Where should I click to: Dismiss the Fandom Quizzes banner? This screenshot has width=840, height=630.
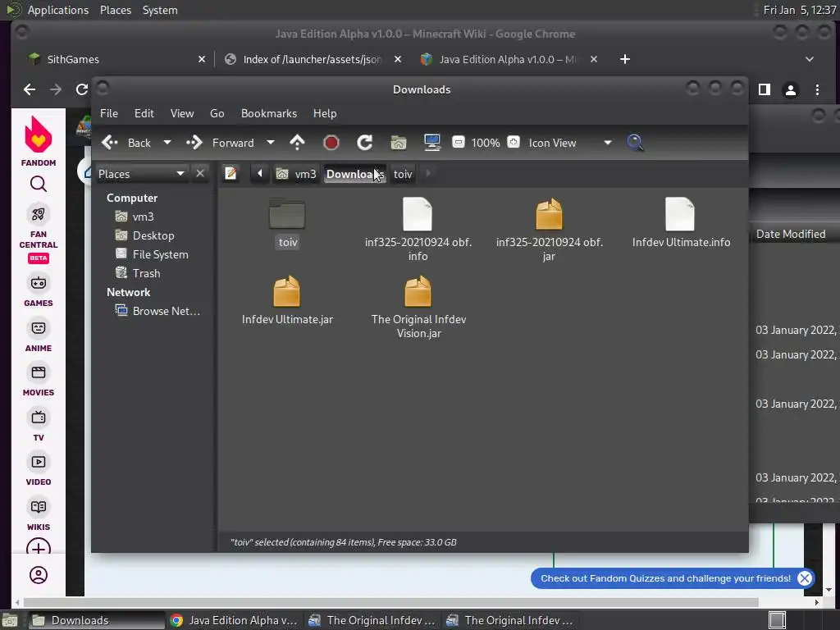coord(805,578)
